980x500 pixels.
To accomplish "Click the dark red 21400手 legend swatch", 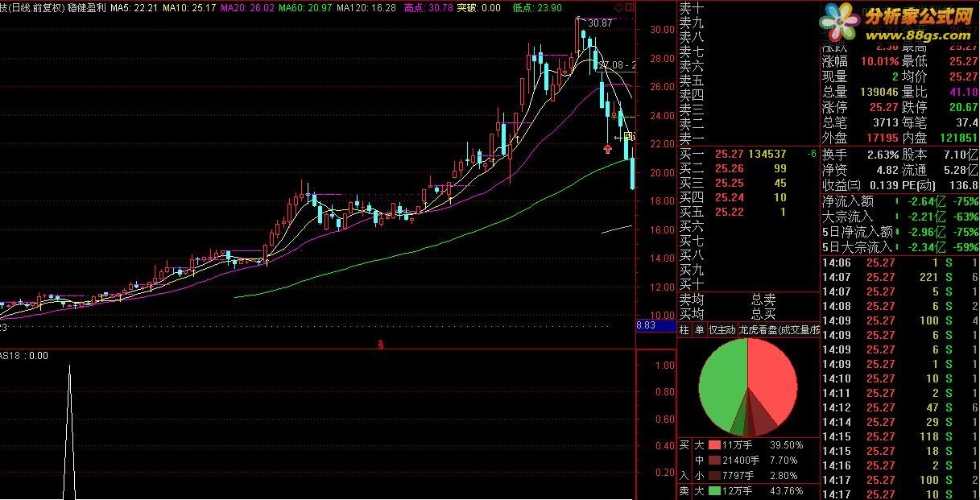I will click(714, 461).
